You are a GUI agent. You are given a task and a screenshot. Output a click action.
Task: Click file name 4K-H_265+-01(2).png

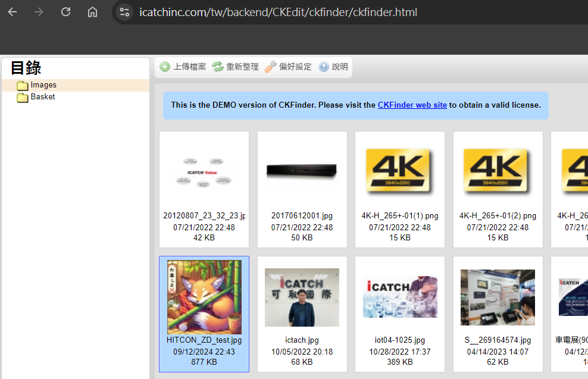498,215
